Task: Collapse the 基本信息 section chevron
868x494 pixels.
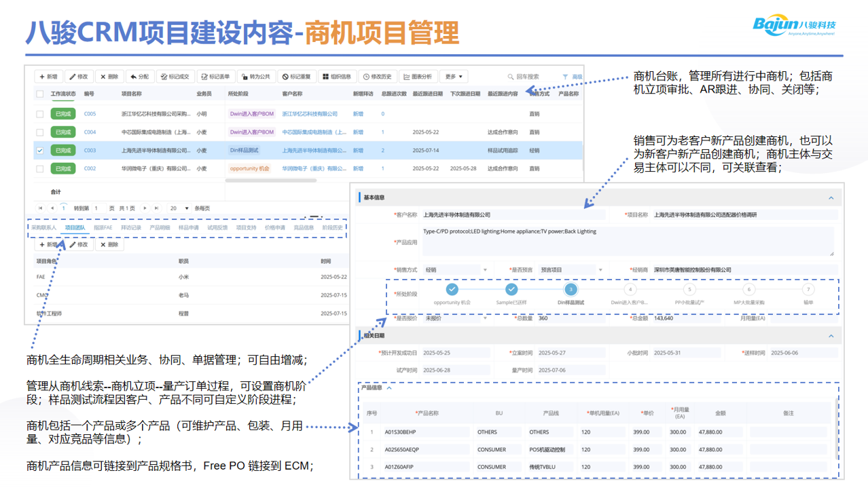Action: [831, 198]
